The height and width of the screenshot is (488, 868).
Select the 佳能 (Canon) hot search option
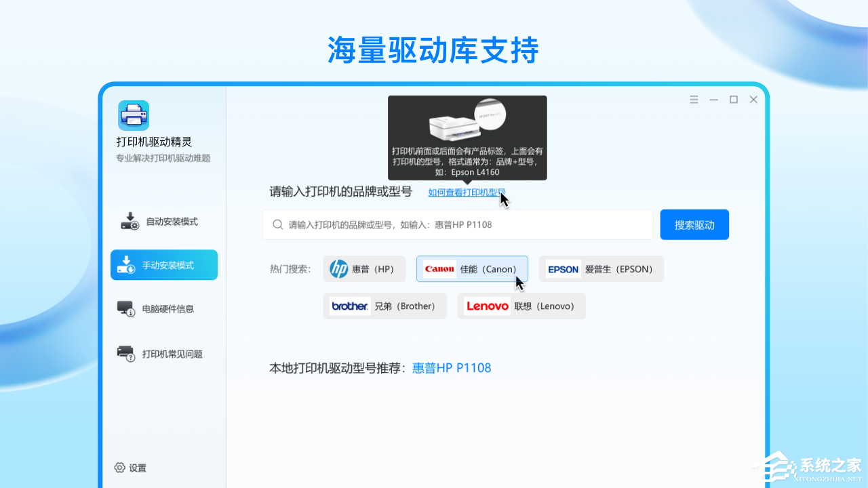(x=472, y=268)
